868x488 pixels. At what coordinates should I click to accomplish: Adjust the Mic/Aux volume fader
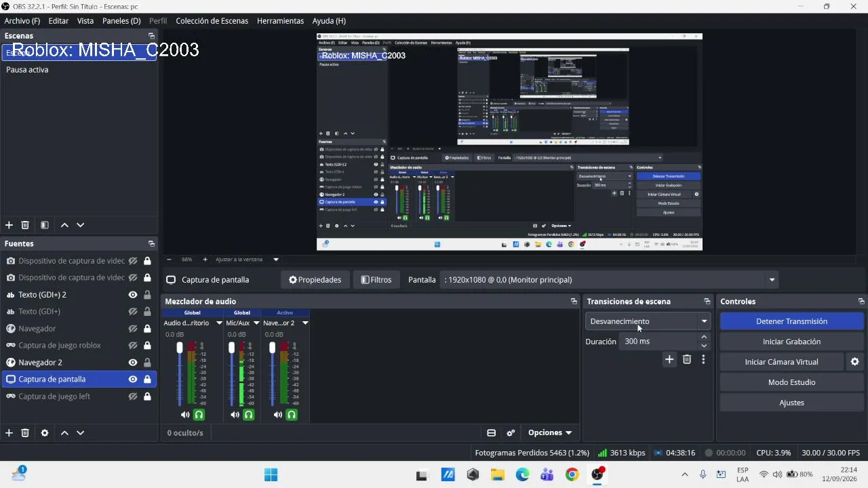tap(231, 348)
